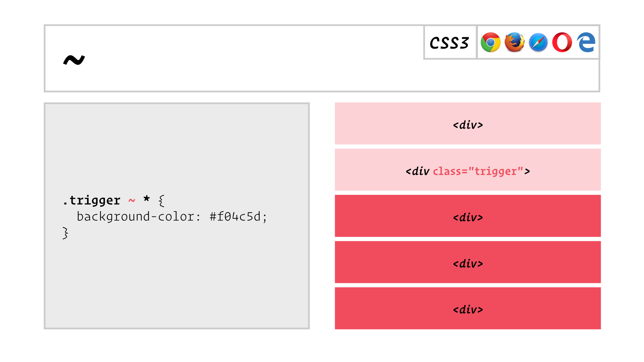This screenshot has height=362, width=644.
Task: Click the large tilde symbol heading
Action: point(74,60)
